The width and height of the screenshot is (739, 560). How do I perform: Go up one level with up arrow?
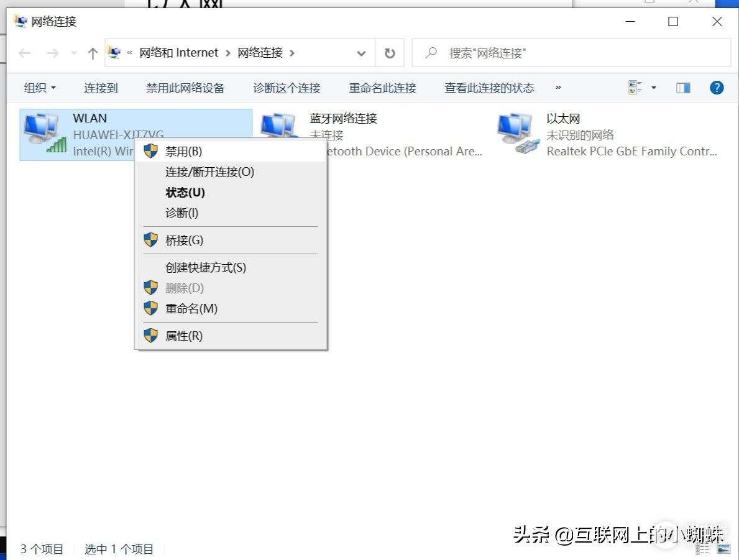tap(93, 53)
